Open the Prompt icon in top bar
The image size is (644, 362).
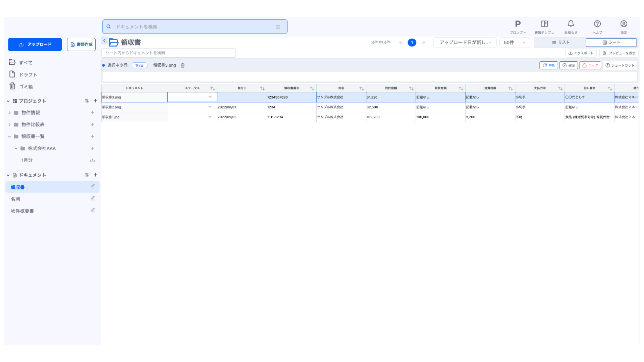518,24
